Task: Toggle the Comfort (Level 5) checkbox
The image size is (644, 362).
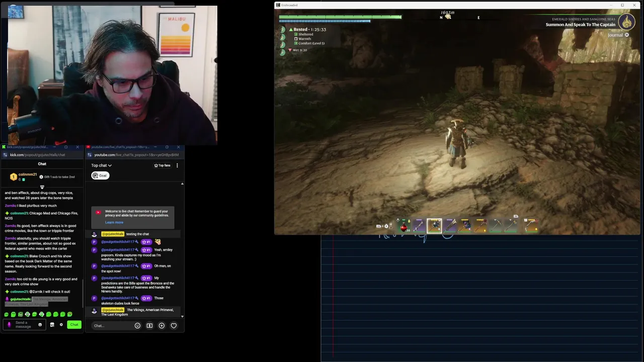Action: click(x=296, y=43)
